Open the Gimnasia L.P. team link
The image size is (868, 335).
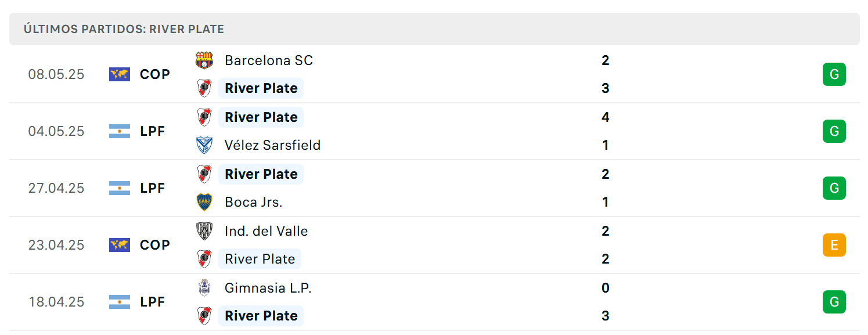pos(268,288)
